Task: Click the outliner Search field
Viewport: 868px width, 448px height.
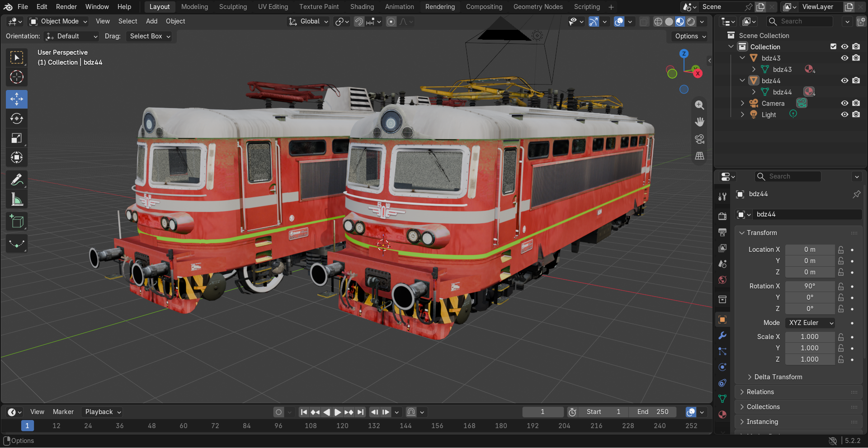Action: pos(800,21)
